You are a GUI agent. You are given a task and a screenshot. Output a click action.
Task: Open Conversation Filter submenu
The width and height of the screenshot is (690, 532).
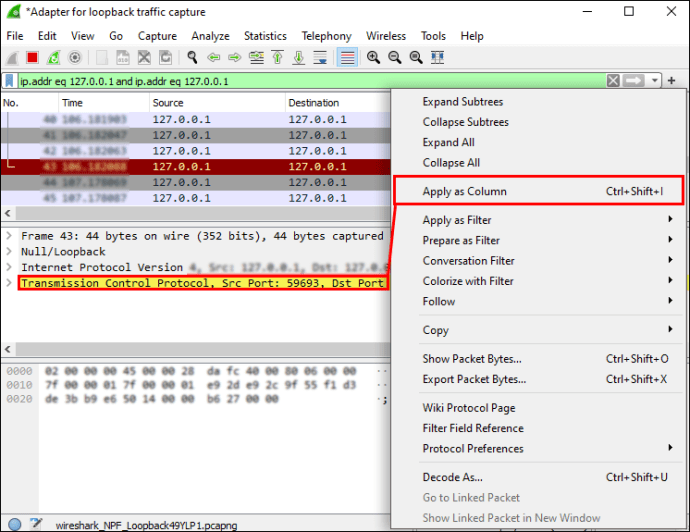pyautogui.click(x=539, y=260)
